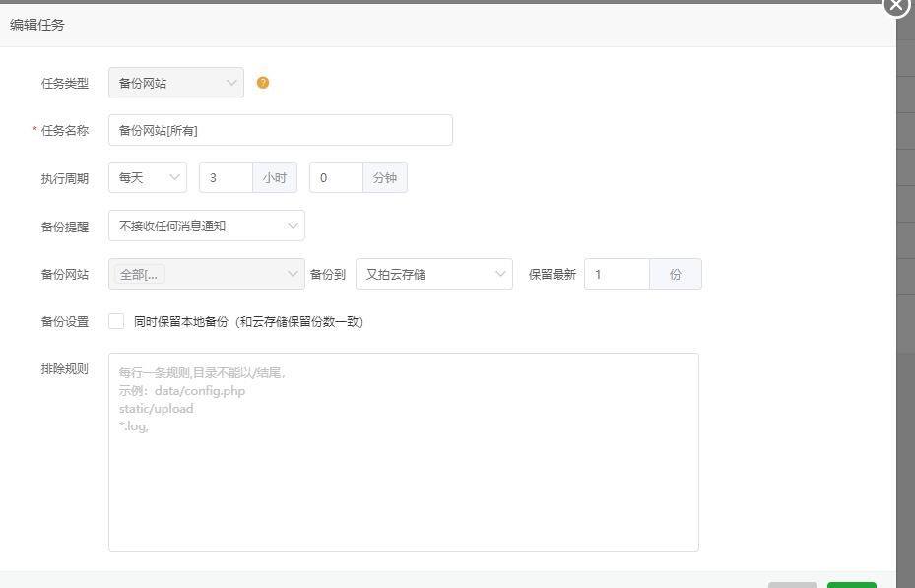Click the hour field showing 3
Image resolution: width=915 pixels, height=588 pixels.
pos(226,177)
